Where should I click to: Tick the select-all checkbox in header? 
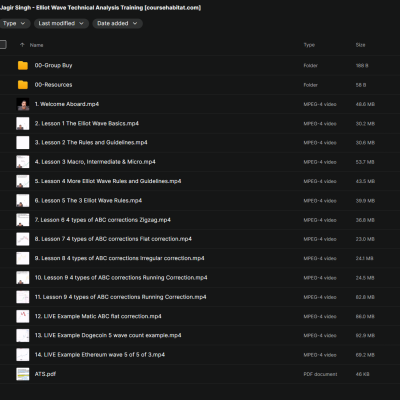click(3, 44)
